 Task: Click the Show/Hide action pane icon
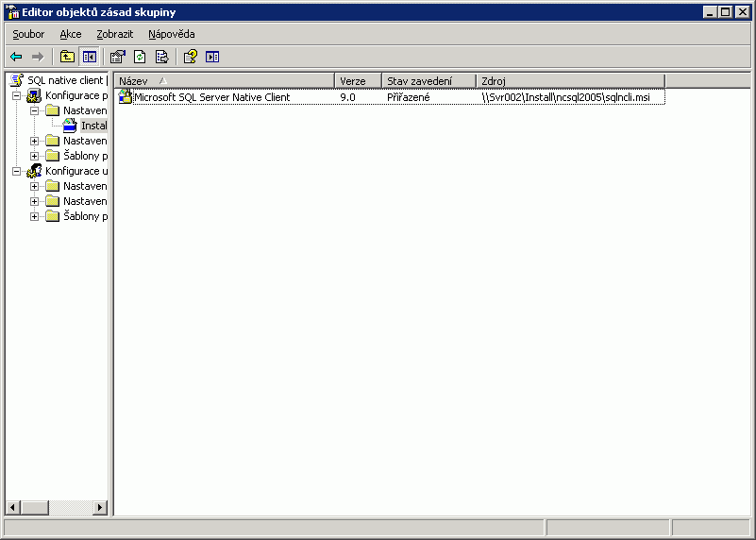click(x=212, y=57)
